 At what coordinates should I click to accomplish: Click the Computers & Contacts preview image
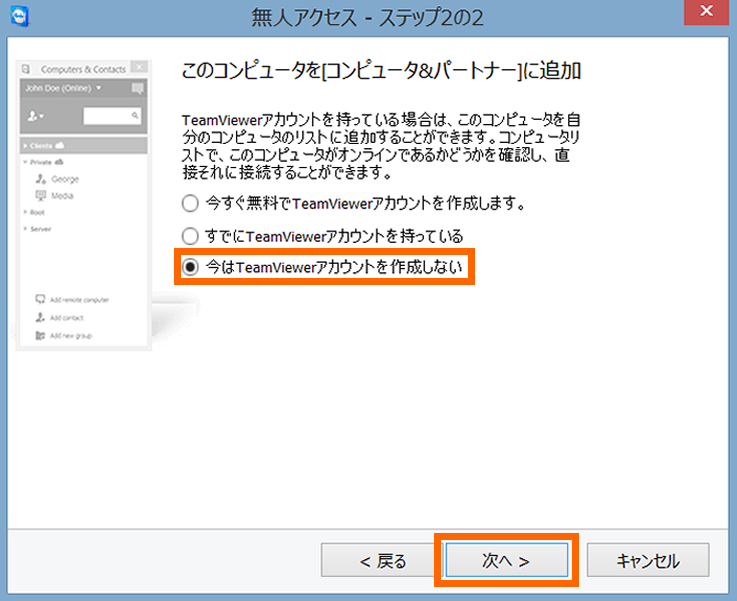tap(84, 205)
